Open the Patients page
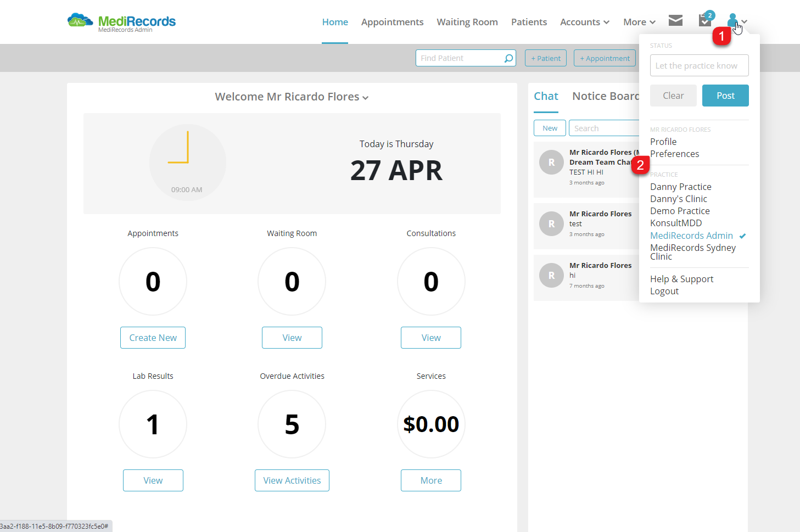 coord(529,22)
